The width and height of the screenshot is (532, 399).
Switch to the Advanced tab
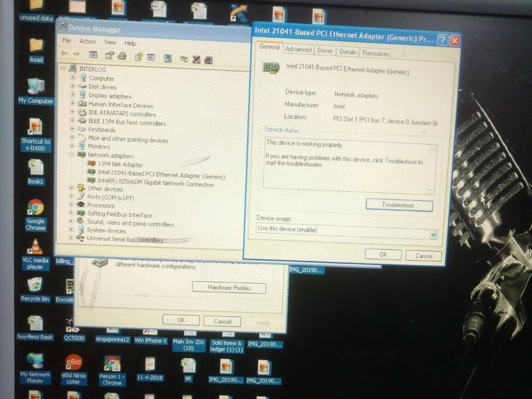click(298, 49)
